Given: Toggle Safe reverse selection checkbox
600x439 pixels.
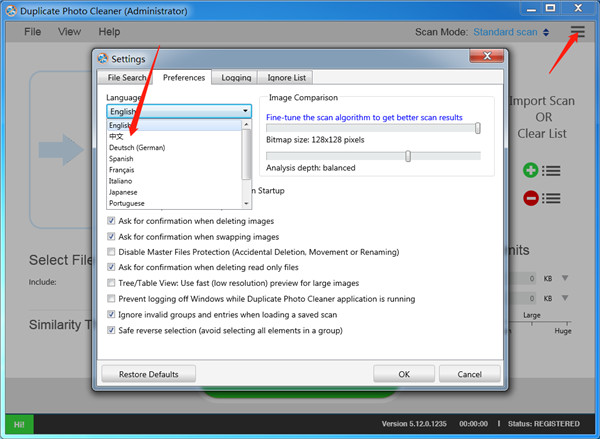Looking at the screenshot, I should click(111, 330).
